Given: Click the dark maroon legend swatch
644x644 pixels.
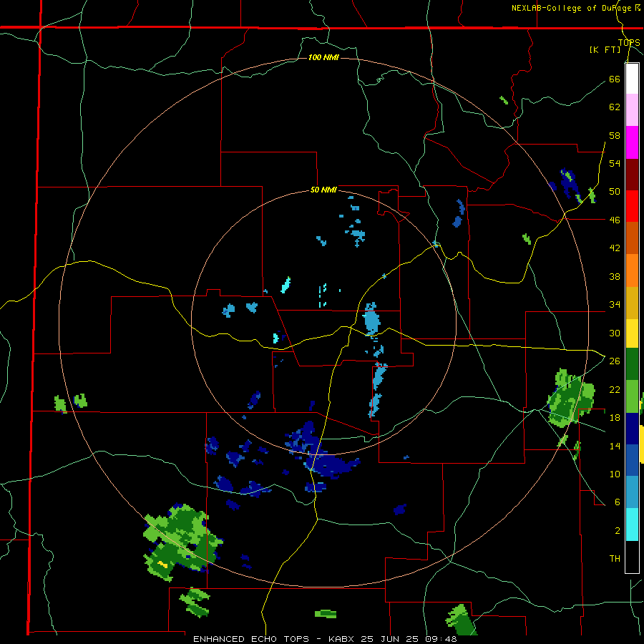Looking at the screenshot, I should pos(632,175).
